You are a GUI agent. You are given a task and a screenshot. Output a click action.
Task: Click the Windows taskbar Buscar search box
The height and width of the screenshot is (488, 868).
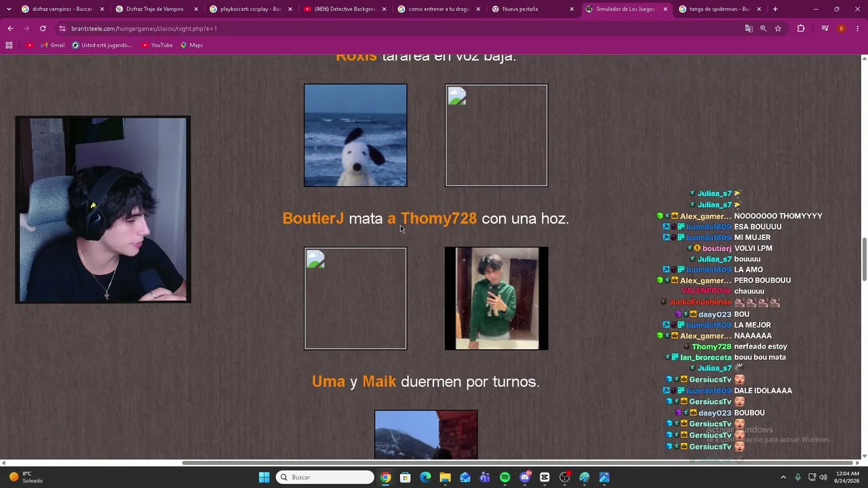click(325, 477)
